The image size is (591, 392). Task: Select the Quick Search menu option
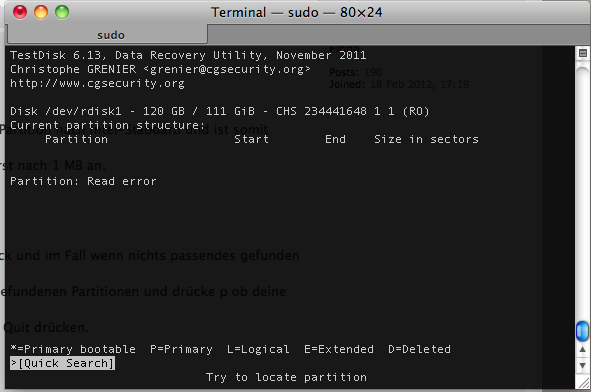tap(63, 363)
